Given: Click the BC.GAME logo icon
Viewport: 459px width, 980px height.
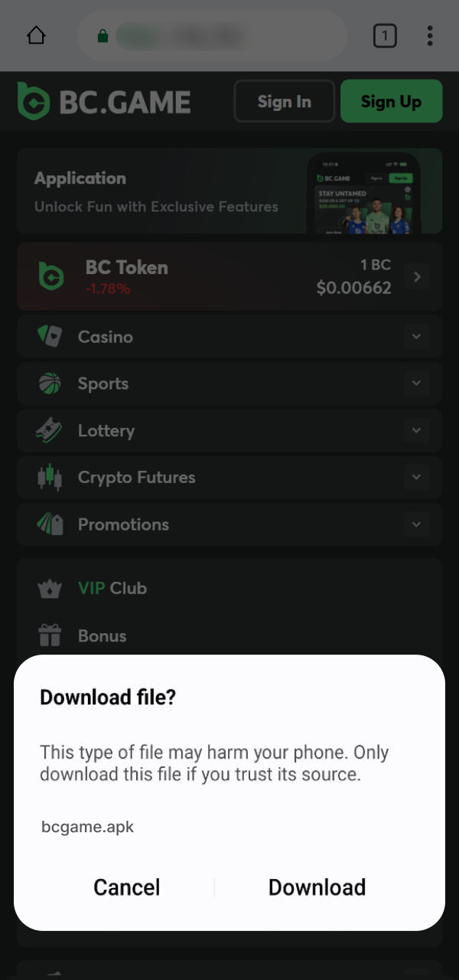Looking at the screenshot, I should click(x=32, y=100).
